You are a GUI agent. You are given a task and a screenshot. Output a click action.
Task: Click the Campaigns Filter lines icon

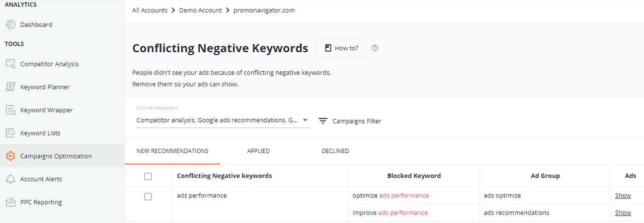323,121
